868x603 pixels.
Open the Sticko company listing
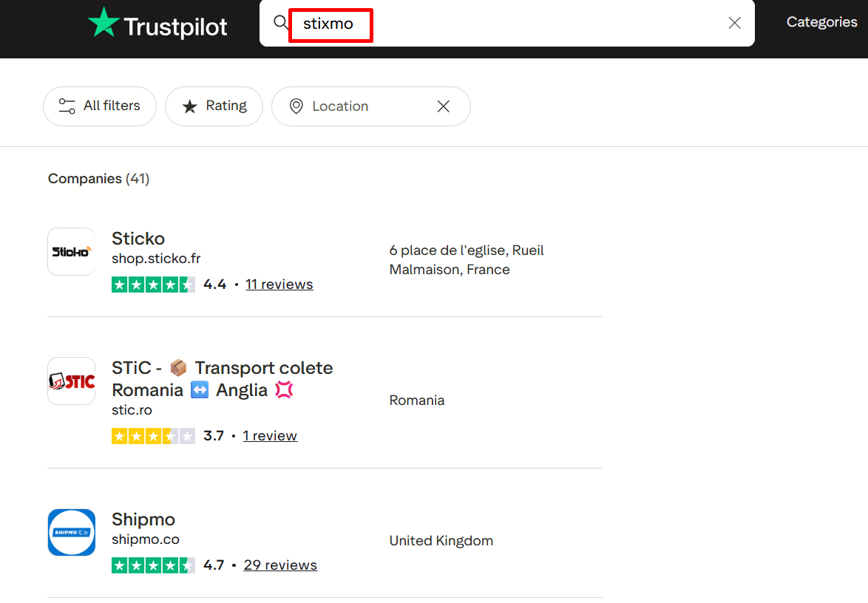(x=138, y=239)
